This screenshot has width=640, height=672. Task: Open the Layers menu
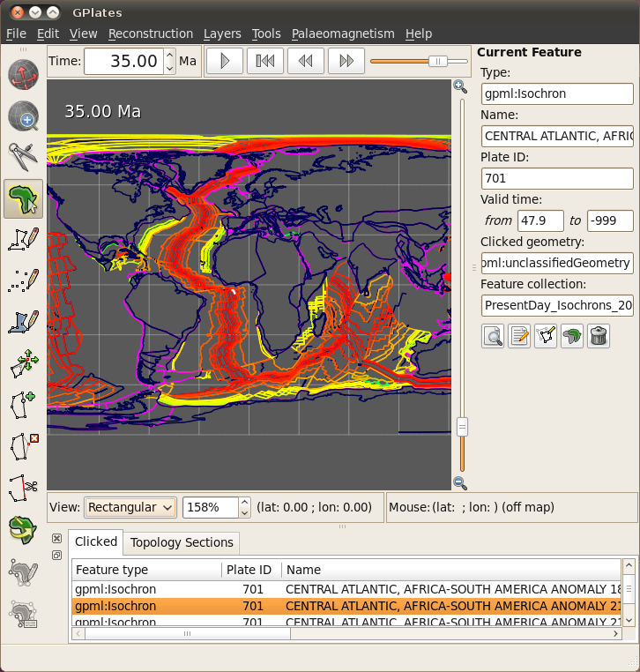click(222, 34)
